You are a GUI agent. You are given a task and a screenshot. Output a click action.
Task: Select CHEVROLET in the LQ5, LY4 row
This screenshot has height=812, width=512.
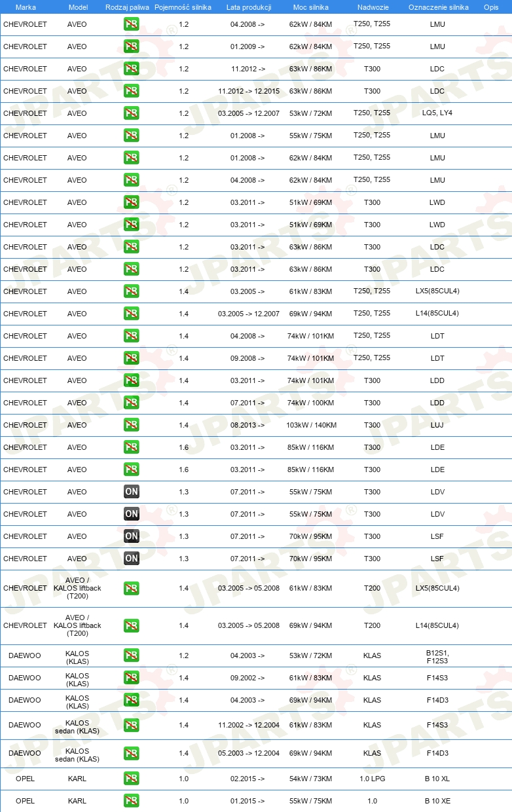(25, 113)
